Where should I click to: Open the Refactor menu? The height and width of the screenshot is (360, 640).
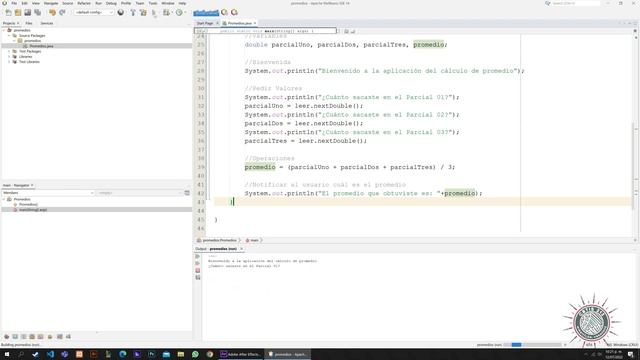(x=84, y=3)
